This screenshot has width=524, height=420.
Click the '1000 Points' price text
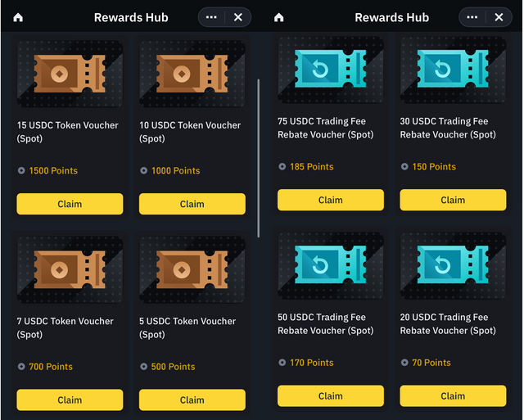click(x=176, y=171)
